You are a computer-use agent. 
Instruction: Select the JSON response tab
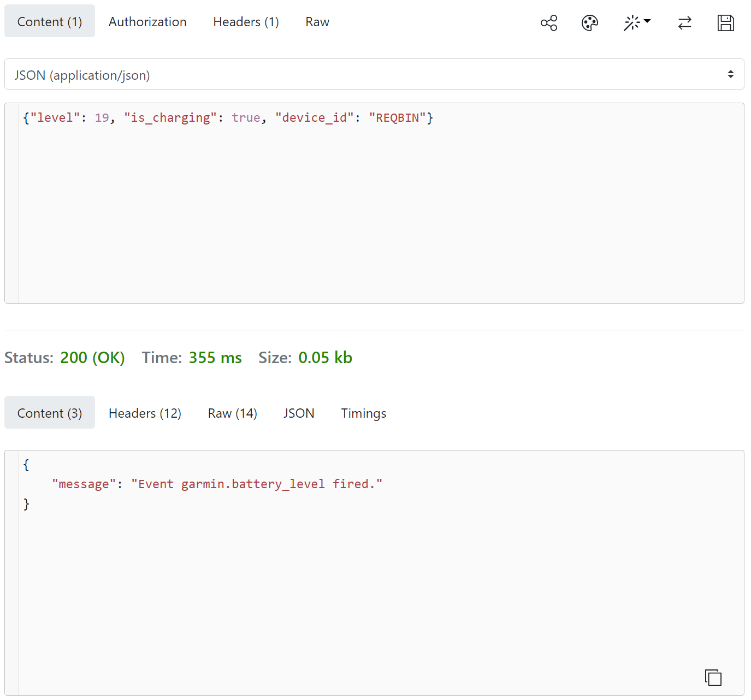(299, 413)
